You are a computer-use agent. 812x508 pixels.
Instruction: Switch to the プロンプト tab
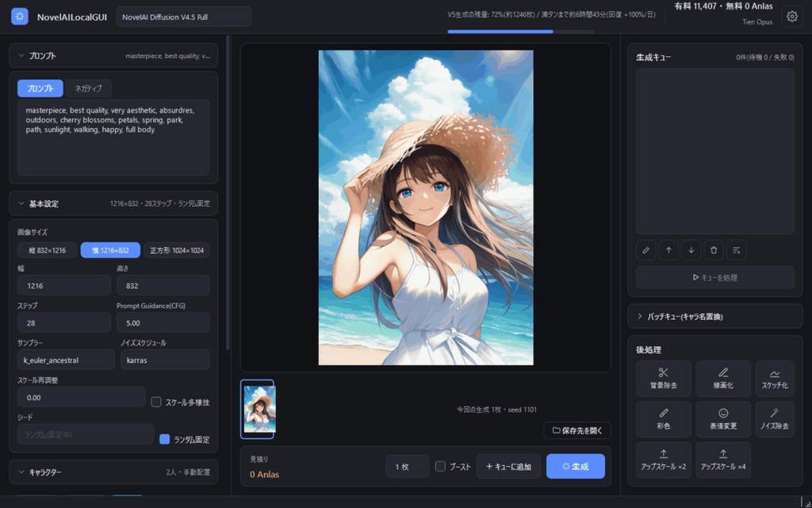[40, 88]
